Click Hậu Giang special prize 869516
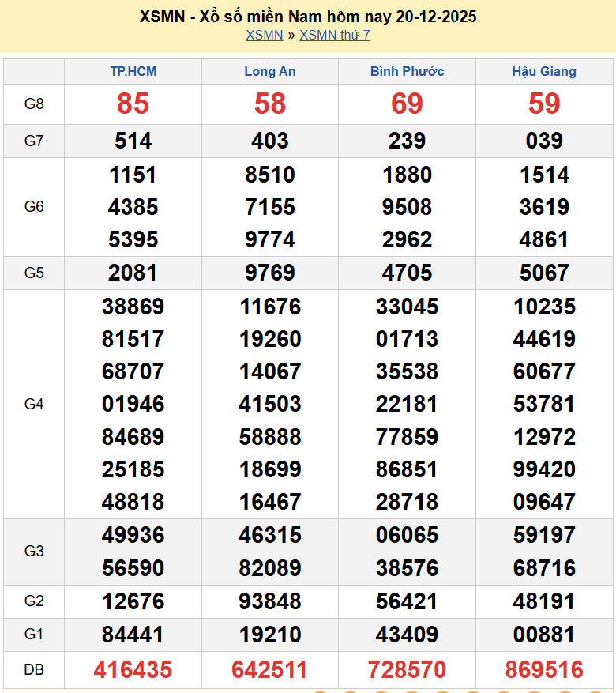Screen dimensions: 616x693 pyautogui.click(x=544, y=670)
